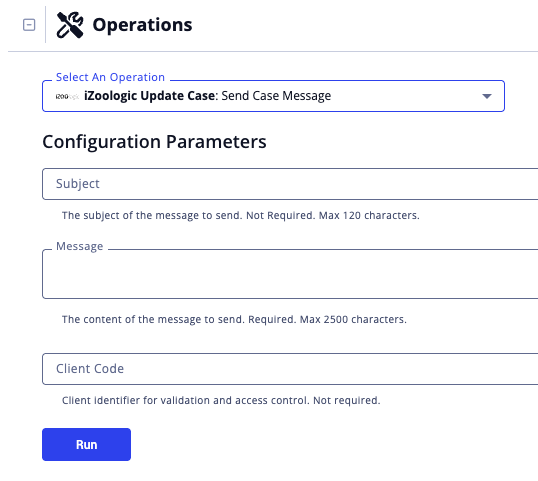Click the subject hint 'Max 120 characters'
Screen dimensions: 538x481
tap(369, 215)
